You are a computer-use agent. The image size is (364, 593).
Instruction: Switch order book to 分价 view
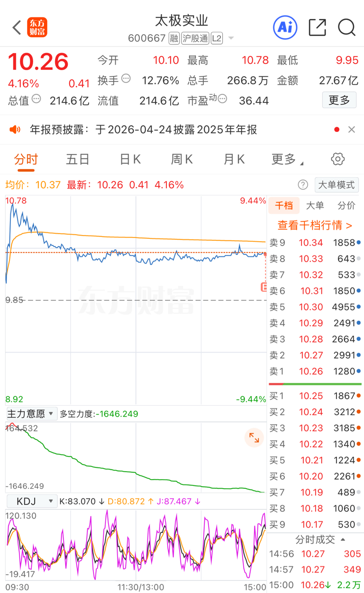[346, 205]
